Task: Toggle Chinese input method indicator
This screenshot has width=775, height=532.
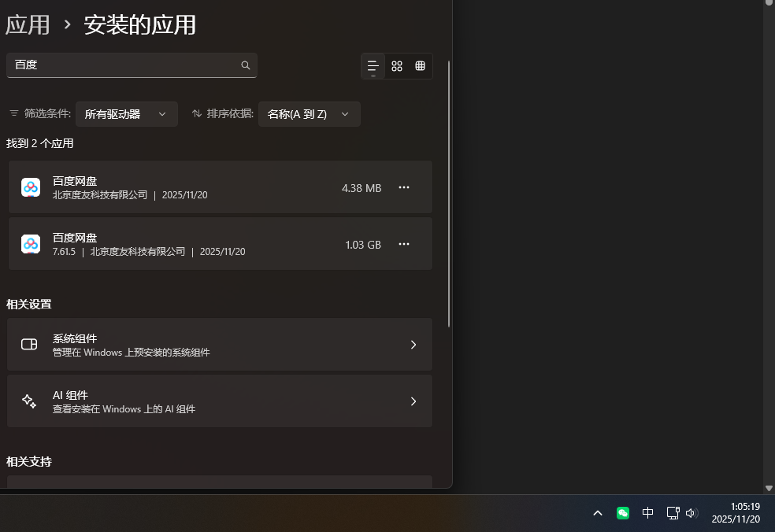Action: pos(647,513)
